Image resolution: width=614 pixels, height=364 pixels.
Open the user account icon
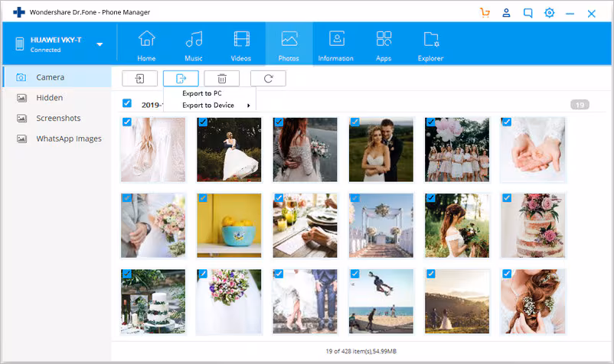[x=506, y=13]
